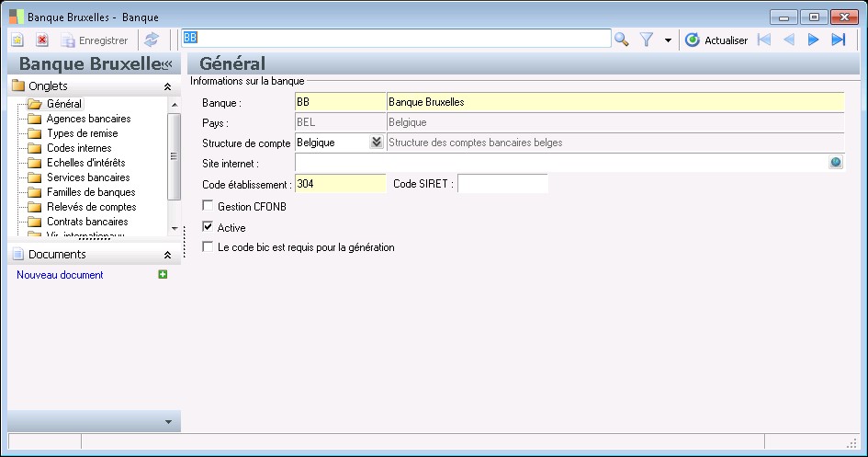868x457 pixels.
Task: Open Services bancaires tab
Action: (88, 177)
